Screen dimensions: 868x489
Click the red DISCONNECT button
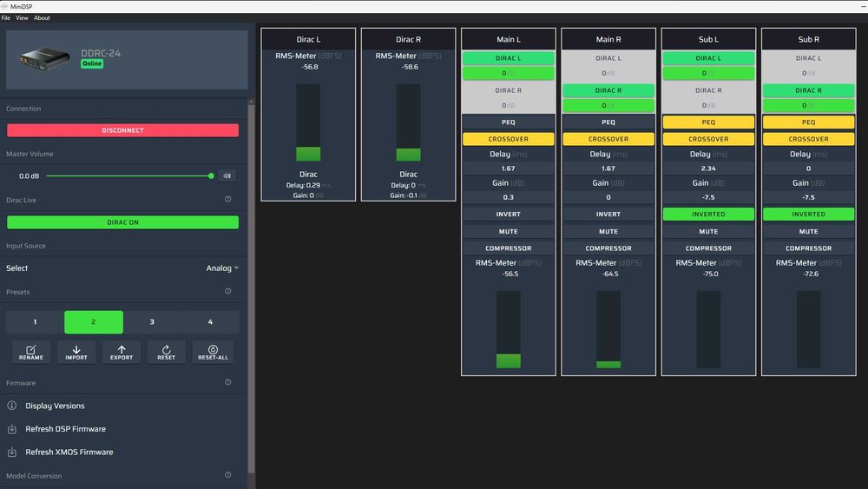pos(123,130)
